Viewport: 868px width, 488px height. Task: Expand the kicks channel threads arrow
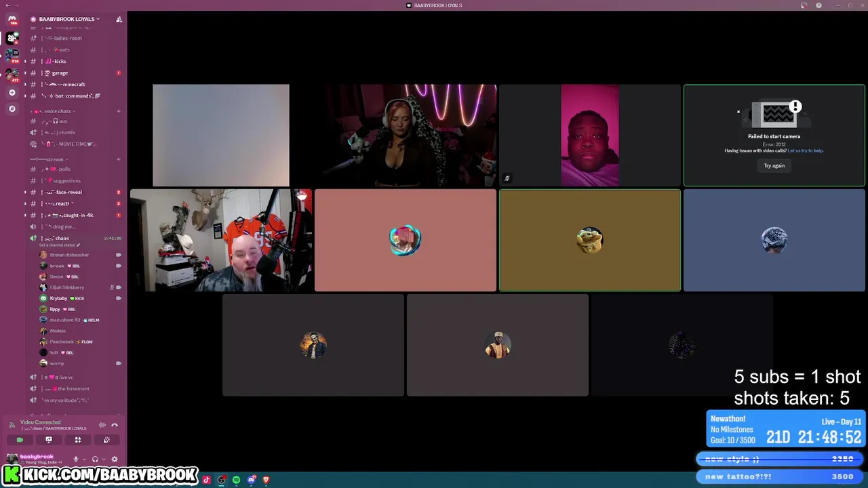(x=25, y=61)
